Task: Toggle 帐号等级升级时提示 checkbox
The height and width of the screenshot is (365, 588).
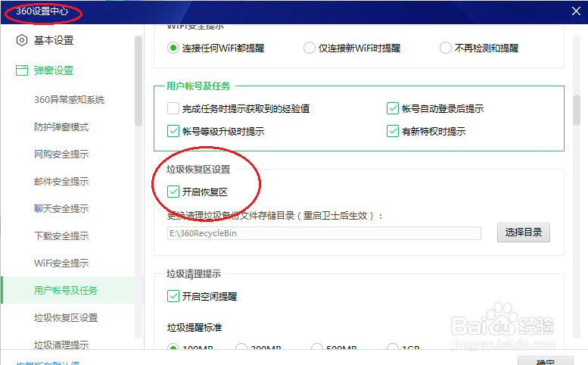Action: (x=173, y=131)
